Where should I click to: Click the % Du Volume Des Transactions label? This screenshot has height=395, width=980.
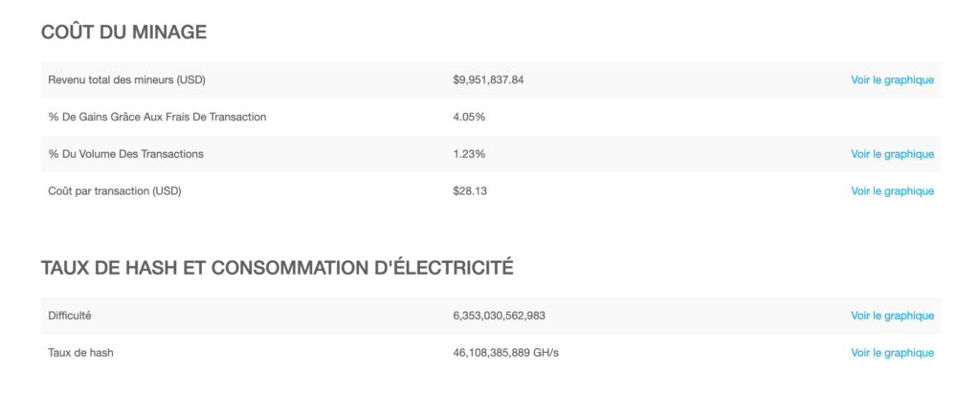pos(125,154)
